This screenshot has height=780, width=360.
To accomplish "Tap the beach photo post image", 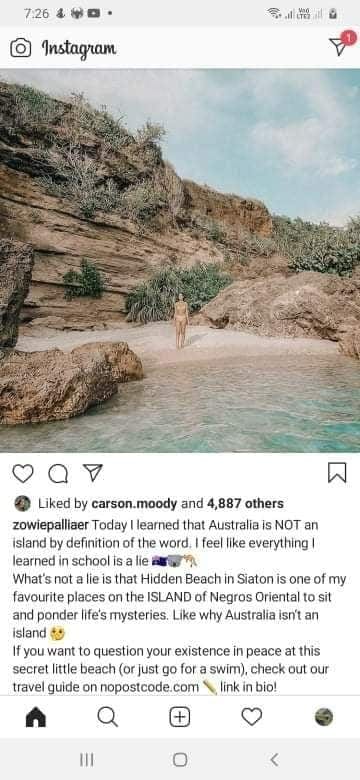I will [180, 261].
